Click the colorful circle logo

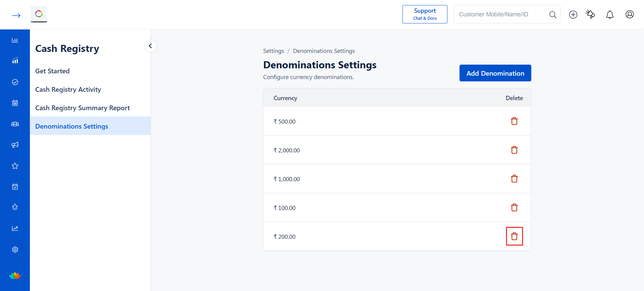tap(39, 14)
